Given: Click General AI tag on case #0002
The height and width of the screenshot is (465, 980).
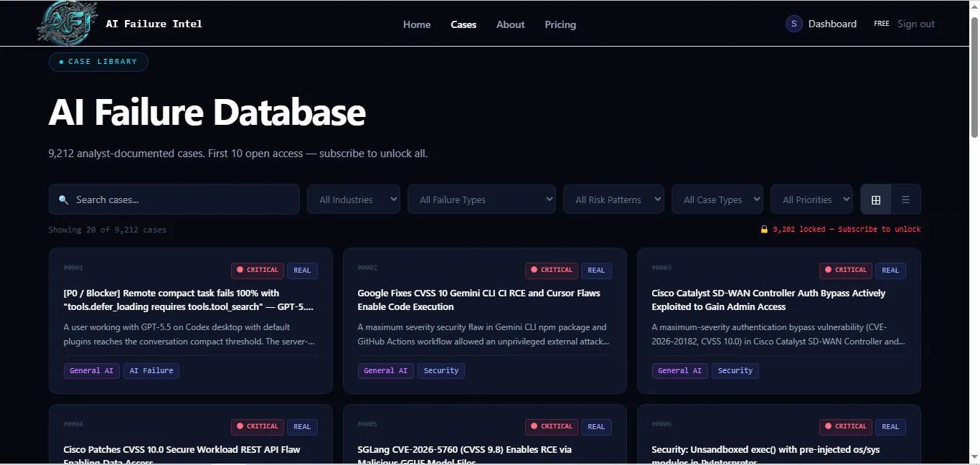Looking at the screenshot, I should tap(386, 371).
